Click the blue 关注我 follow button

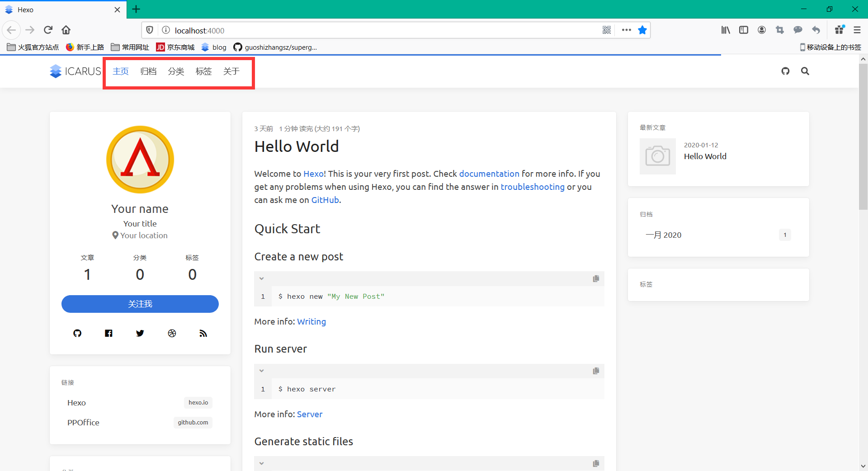(x=140, y=304)
